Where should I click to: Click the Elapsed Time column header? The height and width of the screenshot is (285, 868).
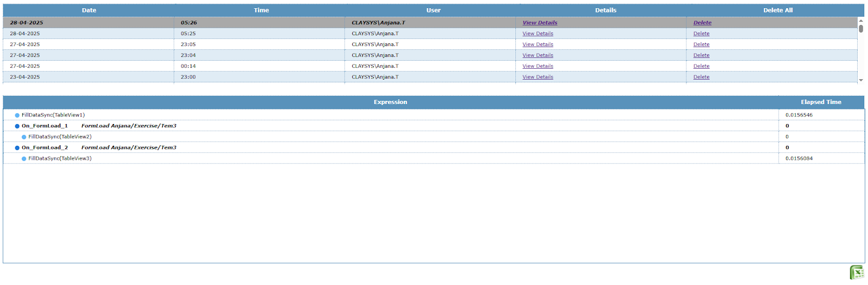(821, 102)
